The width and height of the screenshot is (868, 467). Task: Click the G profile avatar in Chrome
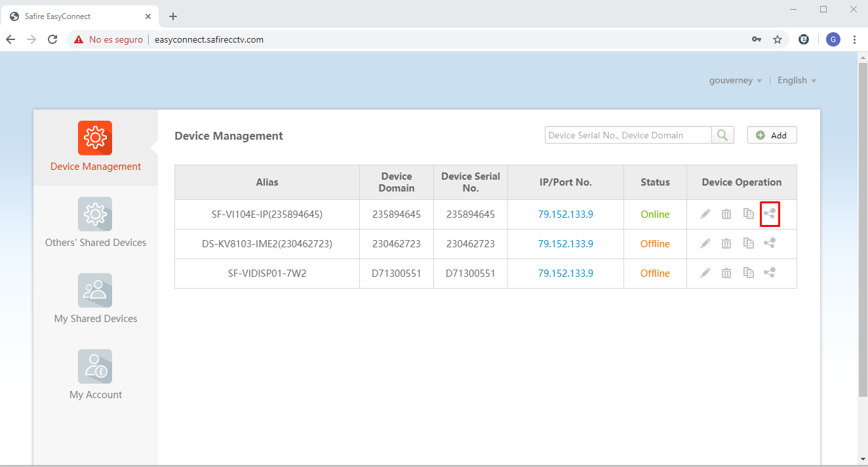pyautogui.click(x=833, y=39)
